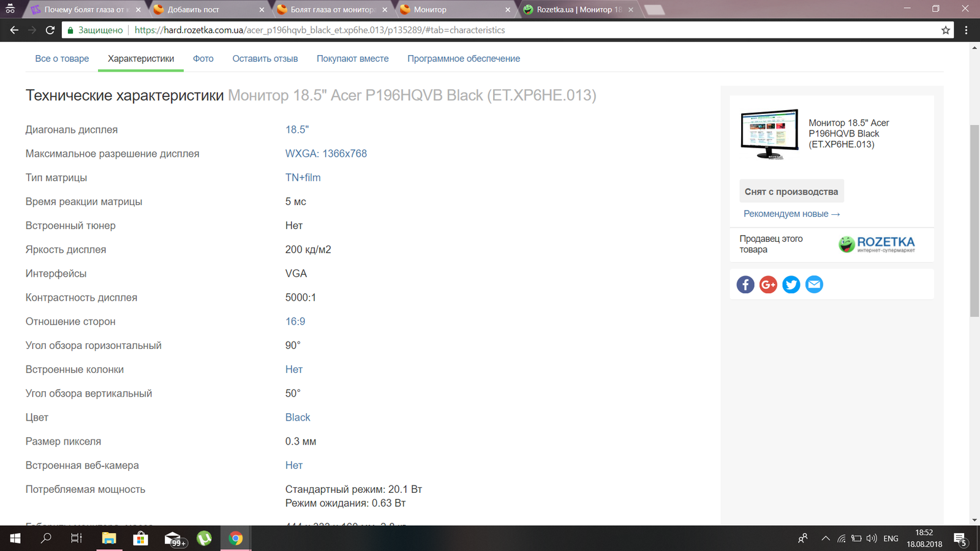Click 'VGA' interfaces value
Viewport: 980px width, 551px height.
pyautogui.click(x=296, y=274)
